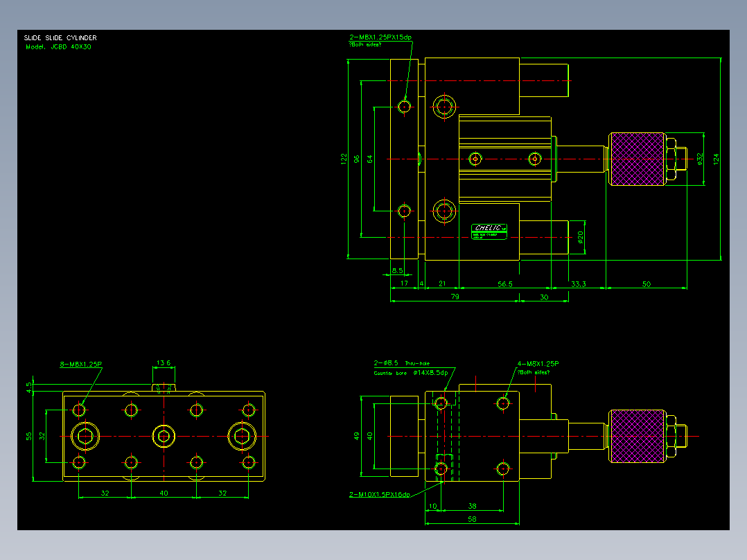Select '40' dimension beside the '49' dimension
The height and width of the screenshot is (560, 747).
370,436
